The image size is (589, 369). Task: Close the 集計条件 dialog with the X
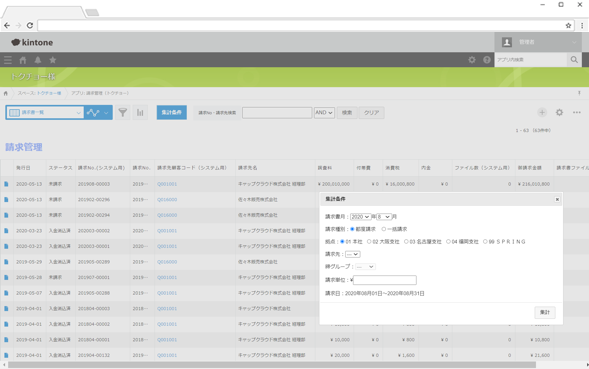[x=557, y=200]
